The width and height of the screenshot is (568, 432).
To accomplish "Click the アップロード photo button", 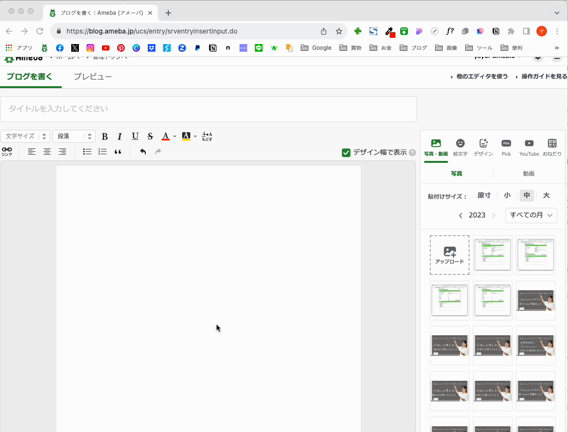I will pos(450,255).
